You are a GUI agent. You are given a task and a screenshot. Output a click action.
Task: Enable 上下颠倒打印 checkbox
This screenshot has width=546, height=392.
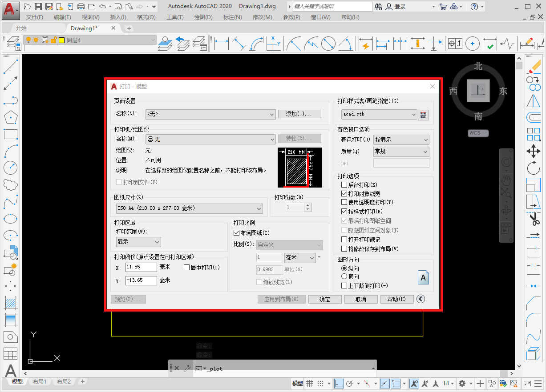coord(344,286)
